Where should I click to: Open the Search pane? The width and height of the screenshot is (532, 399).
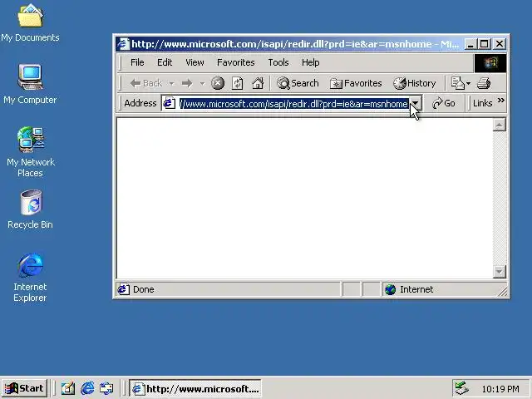click(x=298, y=83)
